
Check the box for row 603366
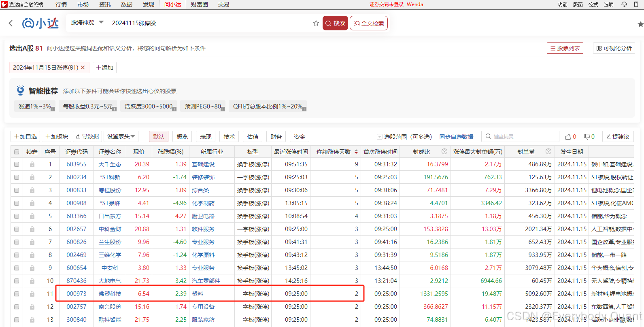(x=17, y=216)
